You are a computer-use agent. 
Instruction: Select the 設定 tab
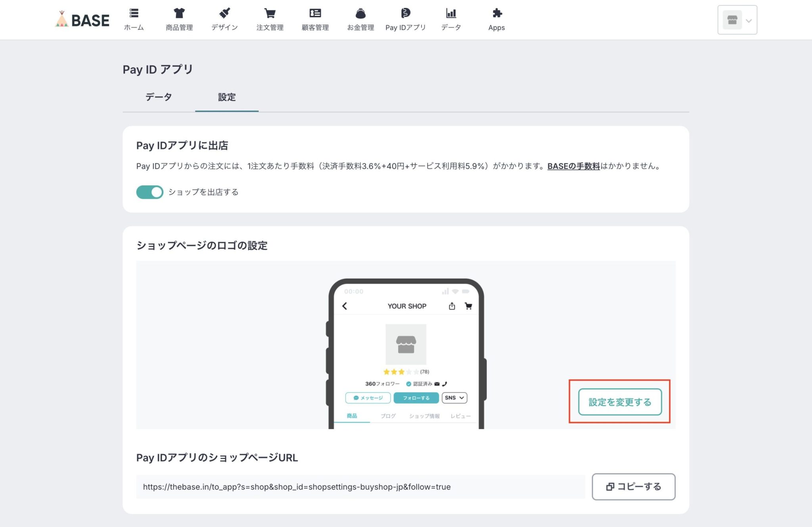227,97
